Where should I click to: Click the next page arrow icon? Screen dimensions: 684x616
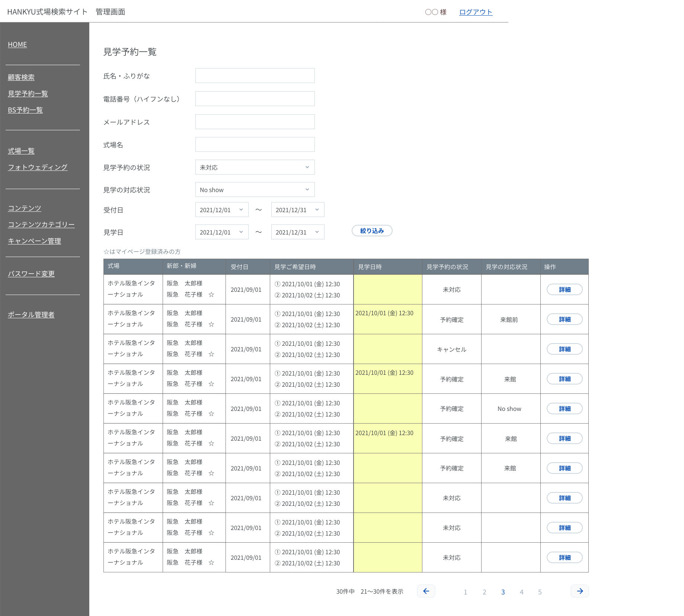[x=579, y=591]
